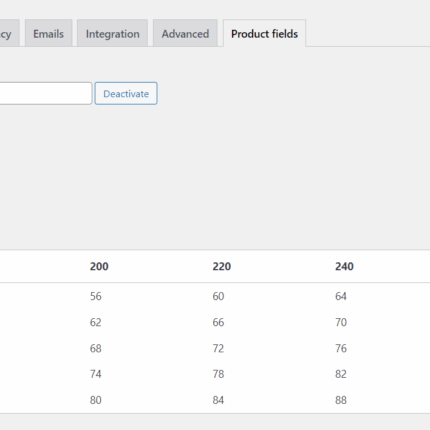Click the 200 column header
The height and width of the screenshot is (430, 430).
(x=99, y=266)
